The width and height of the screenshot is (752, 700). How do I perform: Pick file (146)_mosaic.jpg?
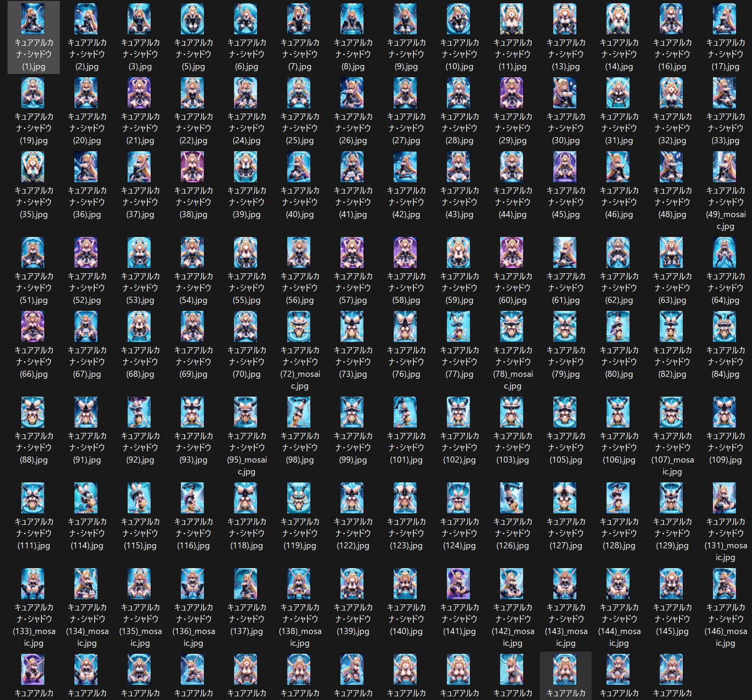[725, 608]
